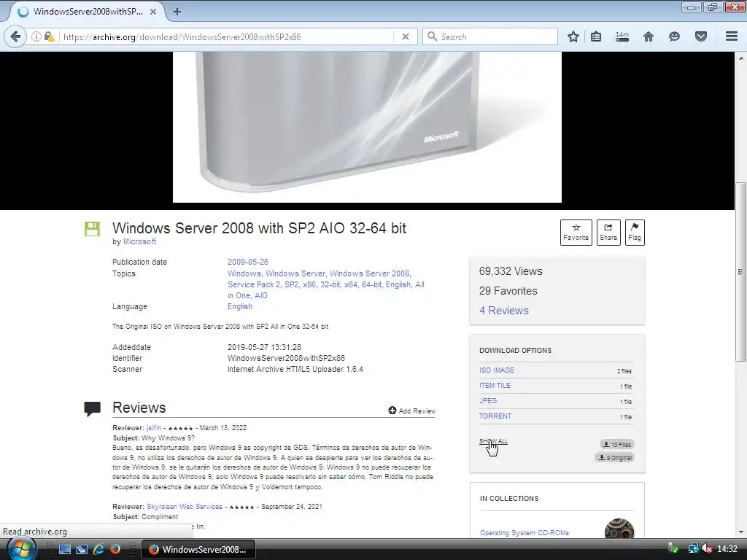Image resolution: width=747 pixels, height=560 pixels.
Task: Open reviewer jaifin profile link
Action: coord(154,427)
